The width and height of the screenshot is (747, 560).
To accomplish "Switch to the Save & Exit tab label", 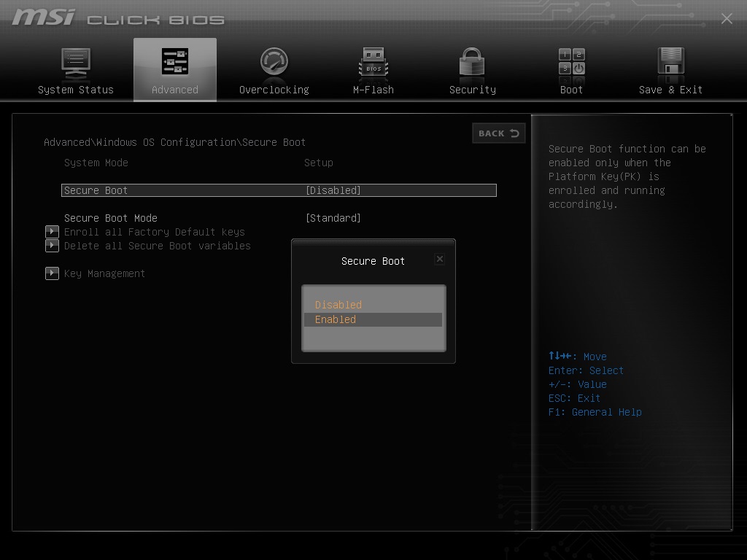I will pos(671,90).
